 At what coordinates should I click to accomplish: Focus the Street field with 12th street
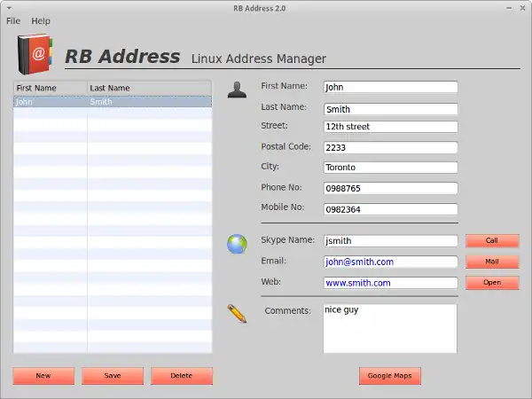(390, 127)
